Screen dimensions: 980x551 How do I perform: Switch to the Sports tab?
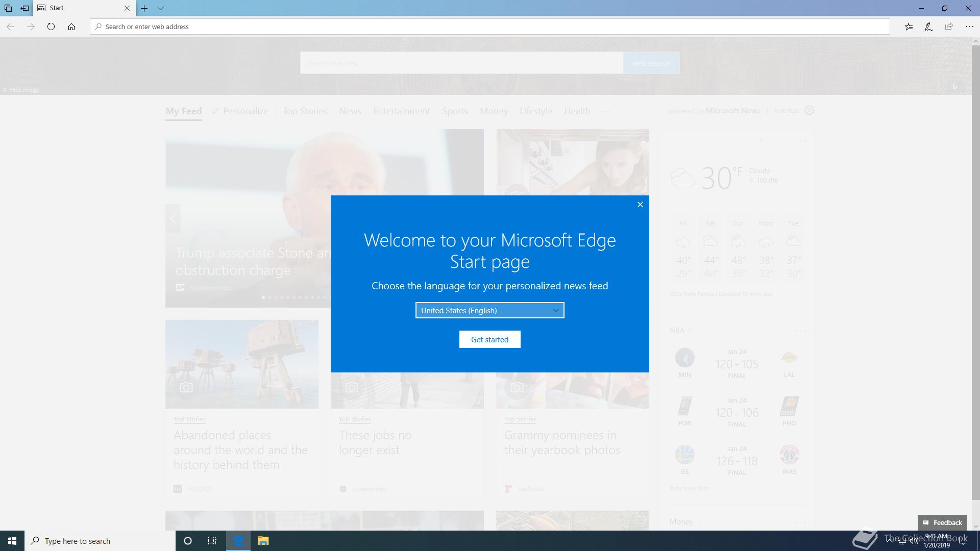tap(455, 111)
